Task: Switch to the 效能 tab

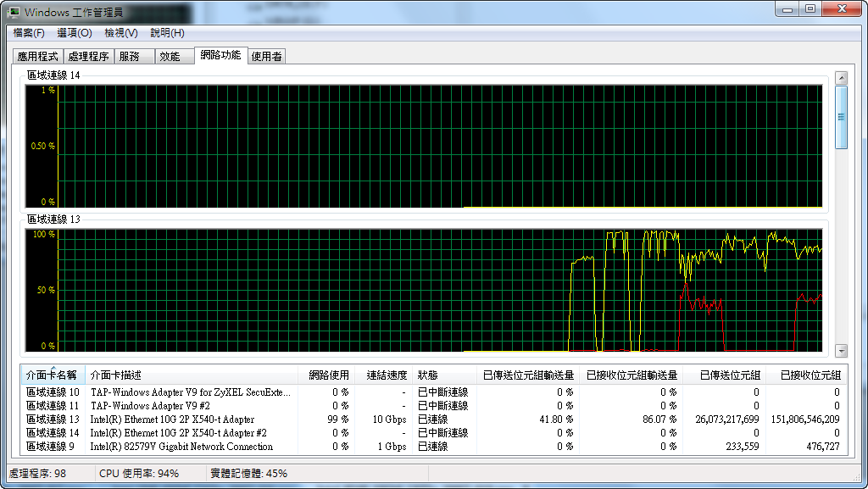Action: (174, 57)
